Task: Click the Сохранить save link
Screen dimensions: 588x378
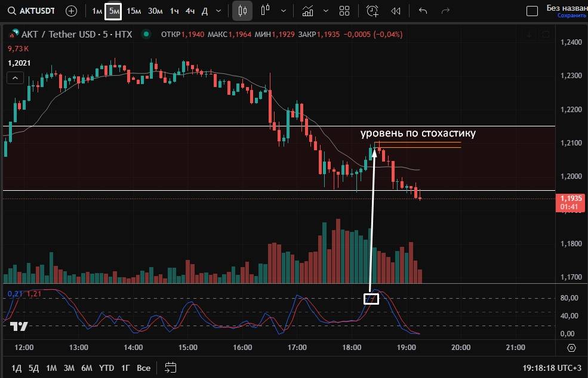Action: 571,16
